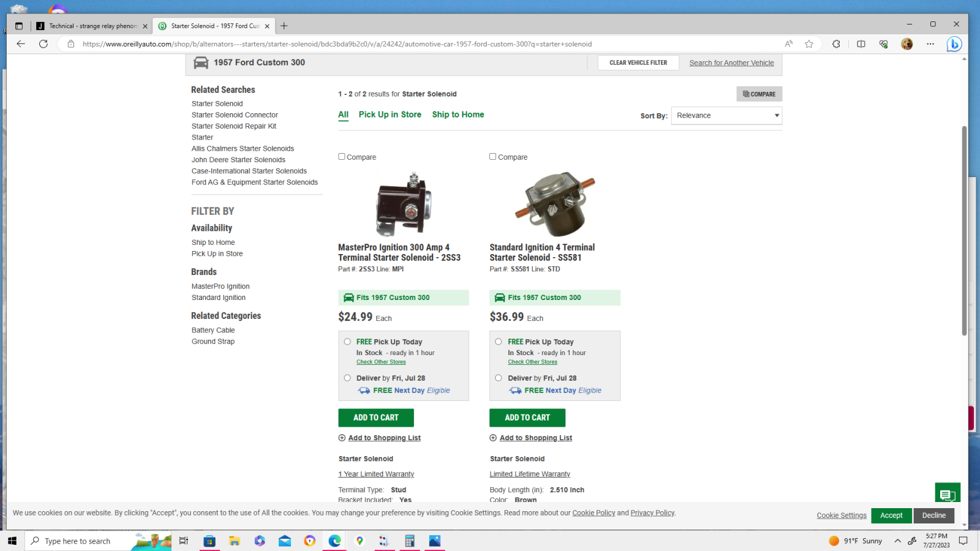Select FREE Pick Up Today for 2SS3
Screen dimensions: 980x551
[347, 342]
